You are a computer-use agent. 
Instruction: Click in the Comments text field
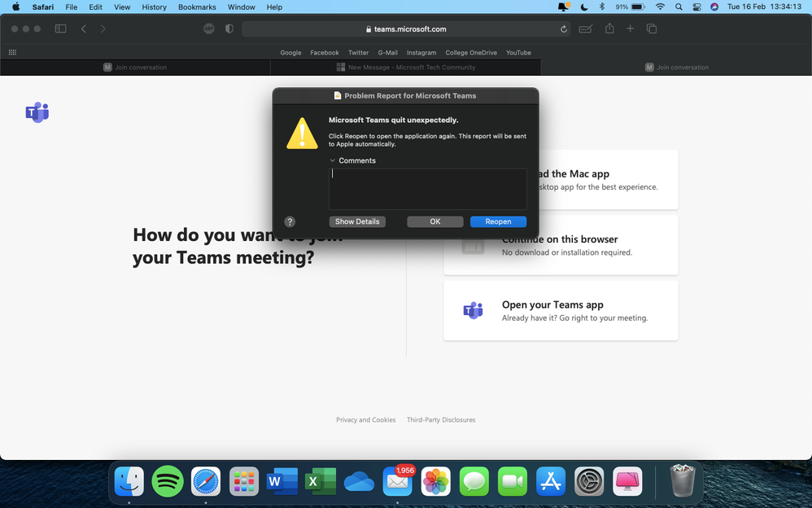[428, 189]
